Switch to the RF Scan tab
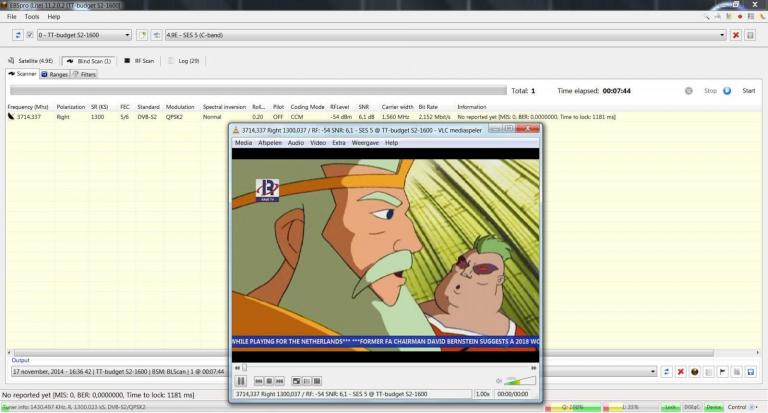This screenshot has height=413, width=768. tap(139, 61)
